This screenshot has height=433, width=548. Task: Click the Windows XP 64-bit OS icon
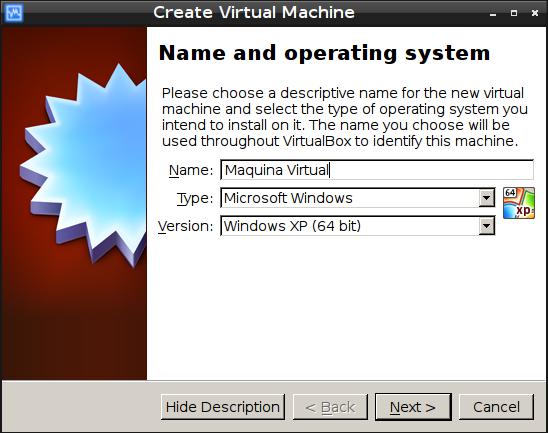(x=519, y=203)
